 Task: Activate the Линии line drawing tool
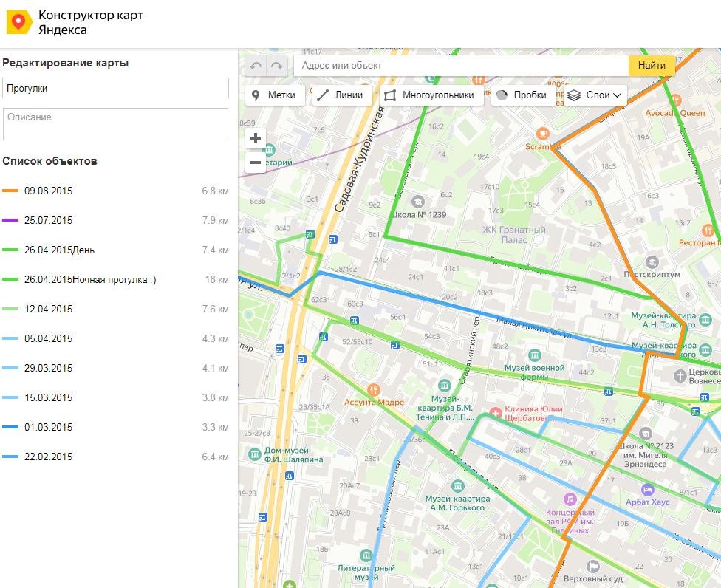tap(341, 95)
